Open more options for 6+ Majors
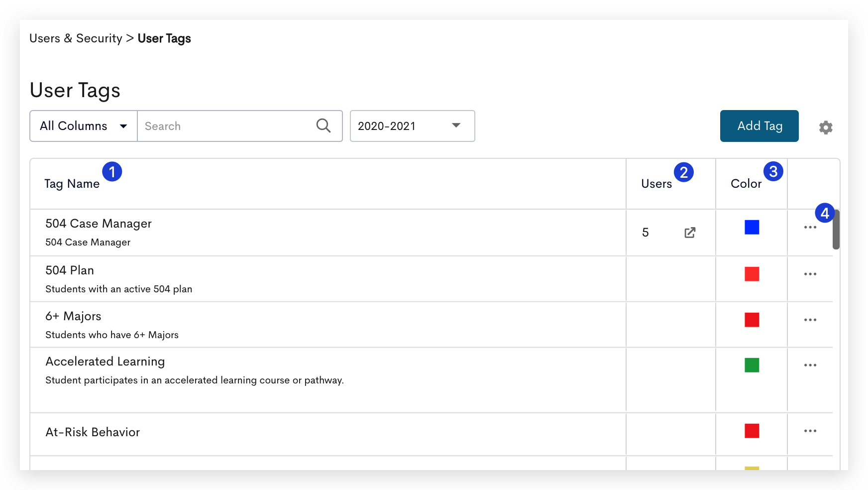Viewport: 868px width, 490px height. coord(810,320)
